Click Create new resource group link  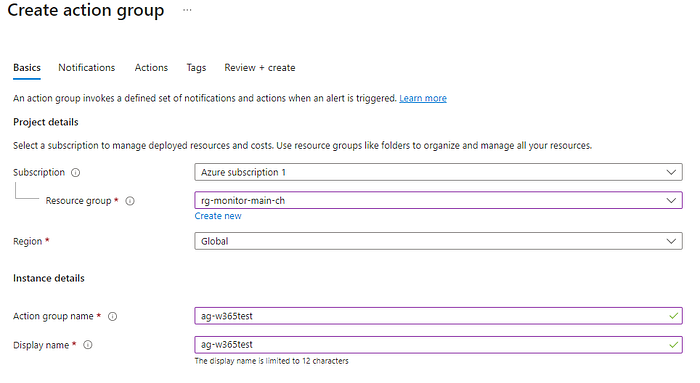tap(218, 216)
